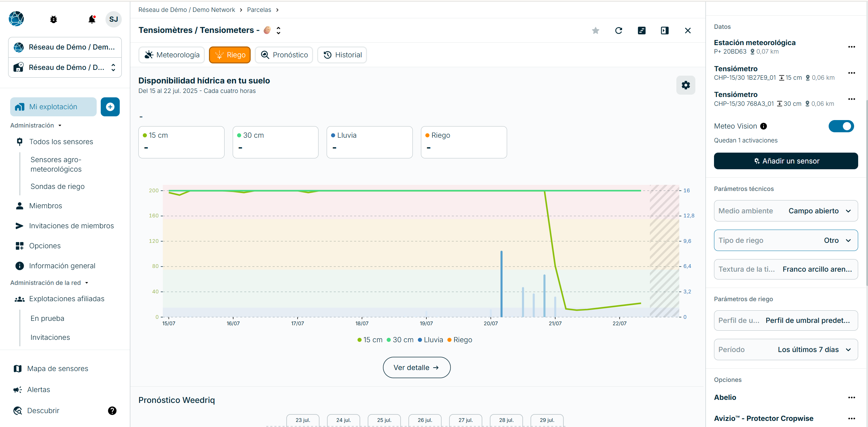Open Invitaciones de miembros
This screenshot has height=427, width=868.
71,226
